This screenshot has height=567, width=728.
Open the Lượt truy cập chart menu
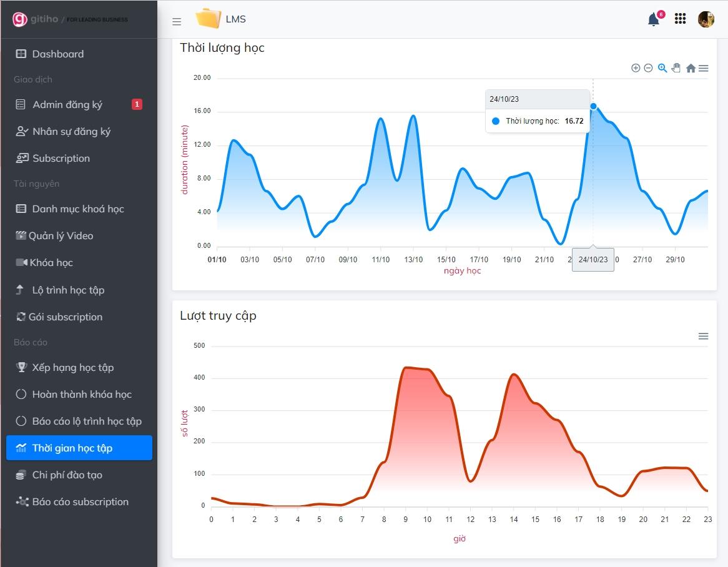703,336
